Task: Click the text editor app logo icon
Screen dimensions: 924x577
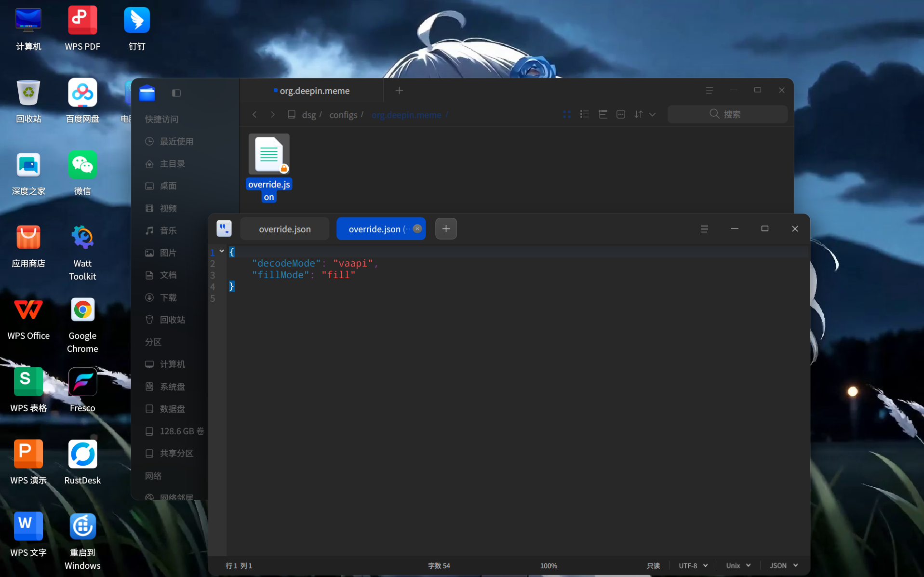Action: point(224,228)
